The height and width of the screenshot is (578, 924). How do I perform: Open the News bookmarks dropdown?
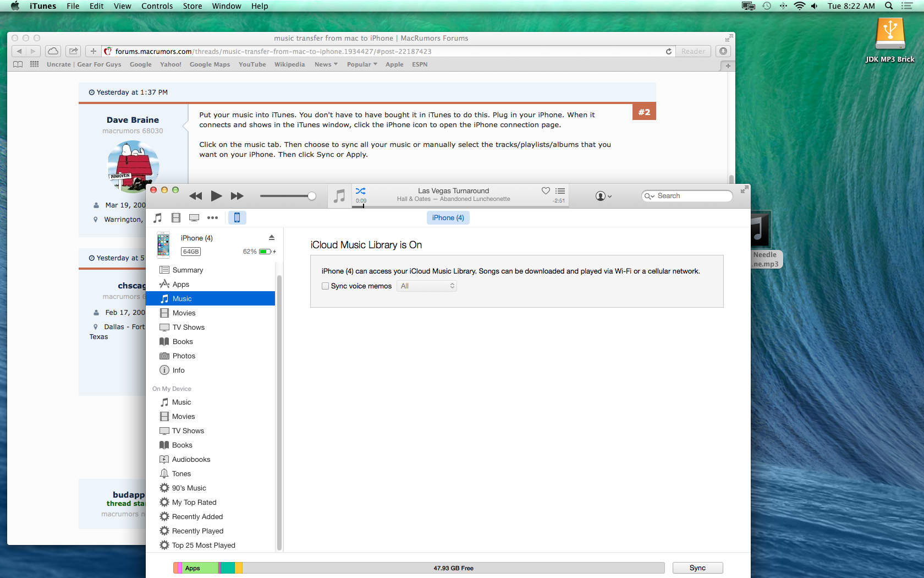coord(326,64)
